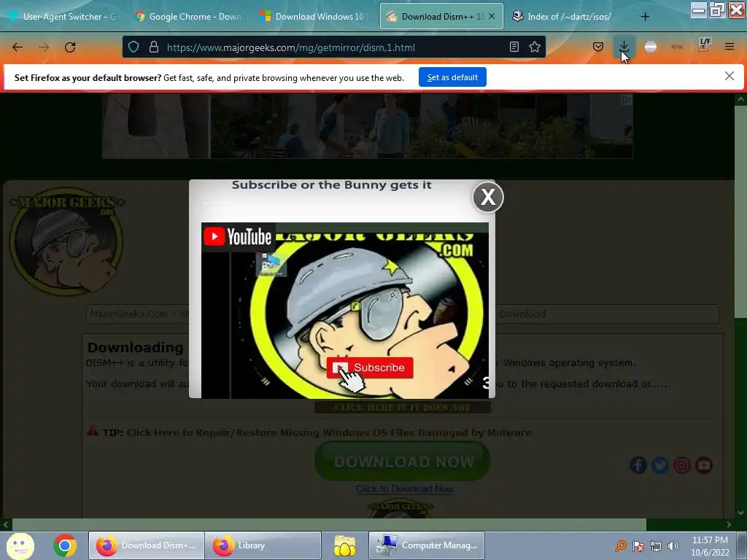Click the Set as default button

(x=452, y=77)
